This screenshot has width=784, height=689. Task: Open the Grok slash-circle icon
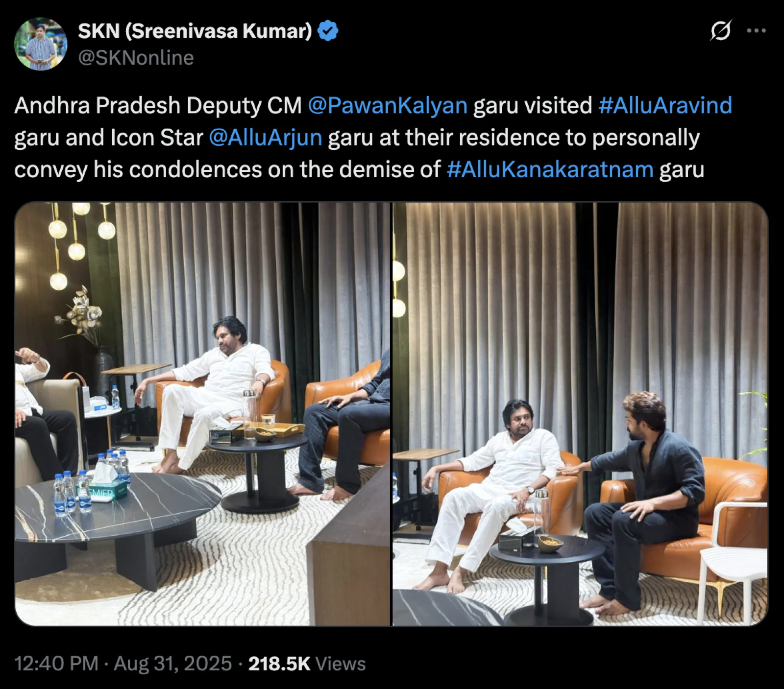click(x=721, y=30)
